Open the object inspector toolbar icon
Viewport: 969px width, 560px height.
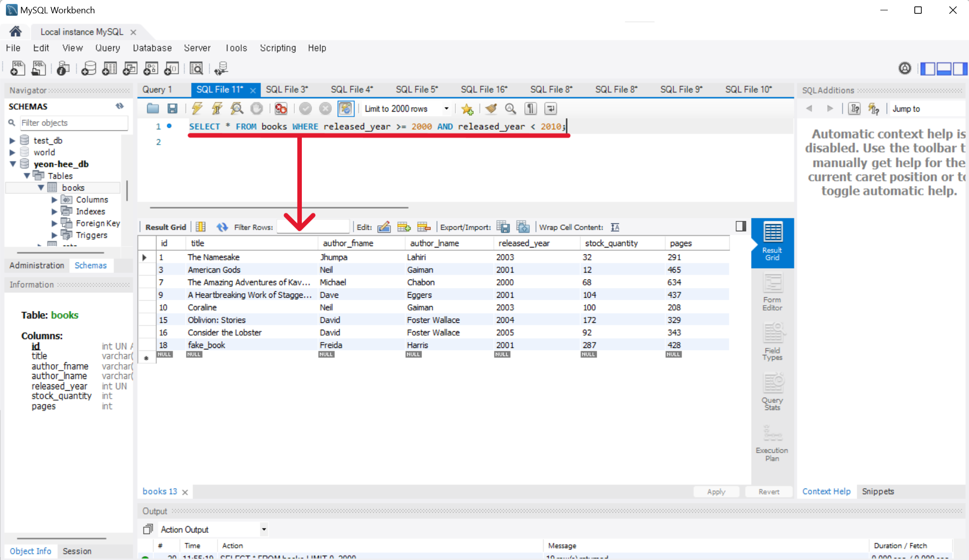pyautogui.click(x=63, y=68)
